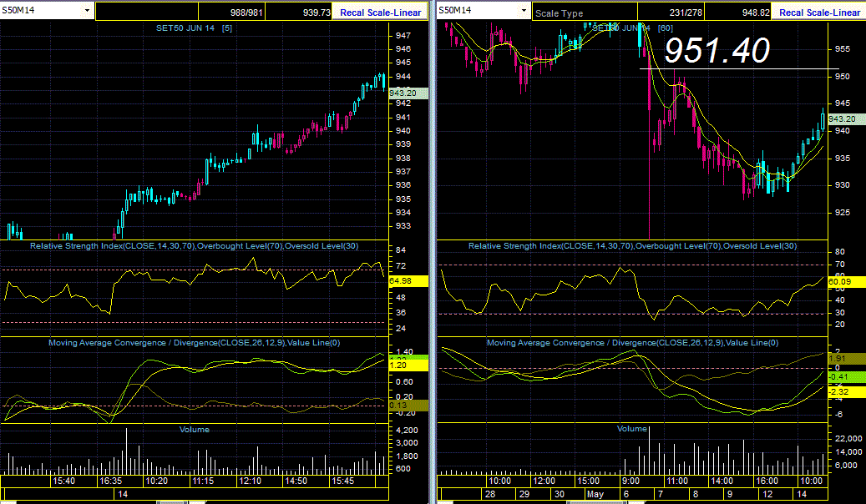The height and width of the screenshot is (504, 866).
Task: Click the Volume label in right chart
Action: tap(632, 428)
